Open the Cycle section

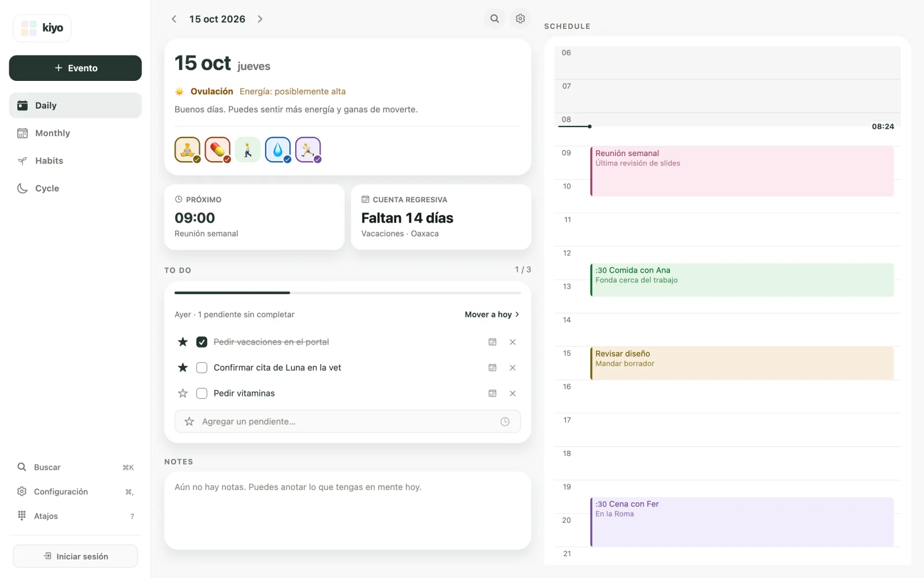tap(75, 188)
